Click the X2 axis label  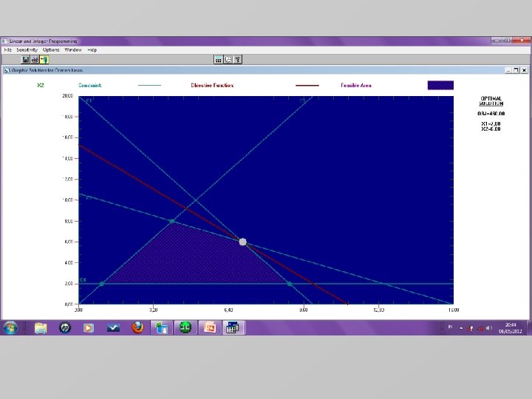41,85
